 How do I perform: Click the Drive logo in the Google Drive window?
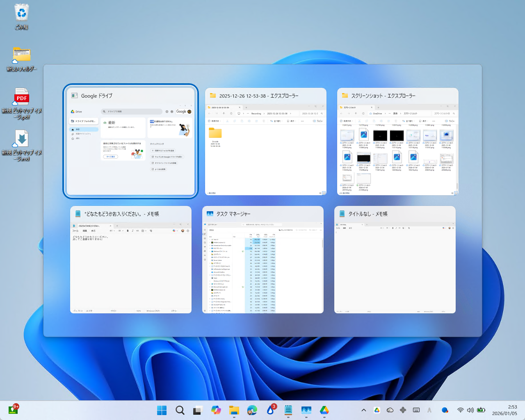[73, 112]
